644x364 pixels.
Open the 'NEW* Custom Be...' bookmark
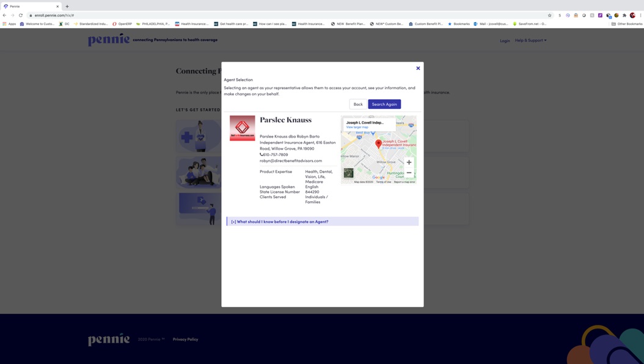387,24
